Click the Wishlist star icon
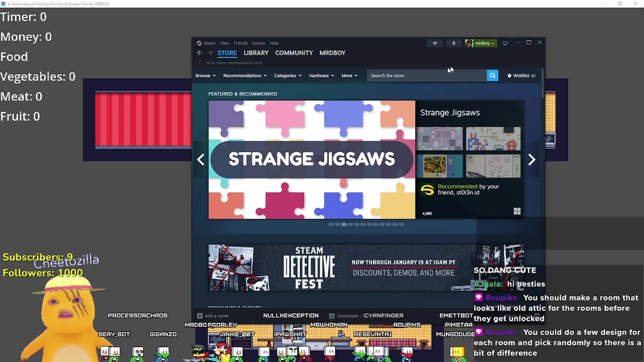 click(509, 75)
